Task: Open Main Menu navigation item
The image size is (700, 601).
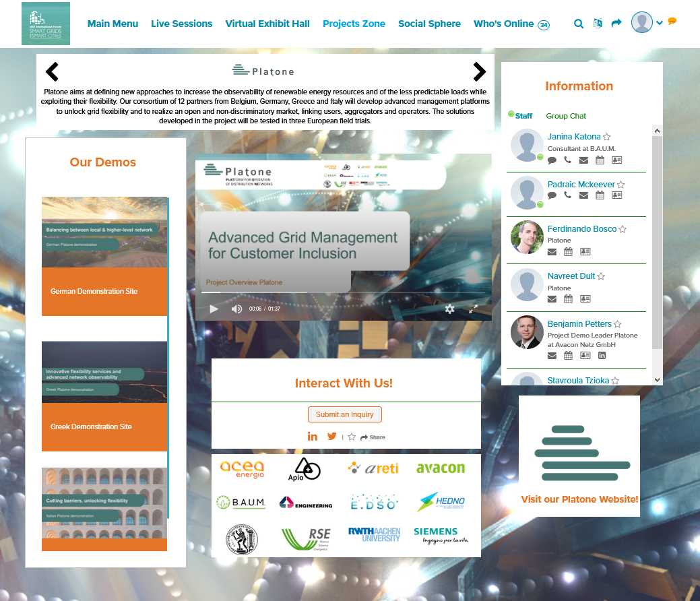Action: pos(113,24)
